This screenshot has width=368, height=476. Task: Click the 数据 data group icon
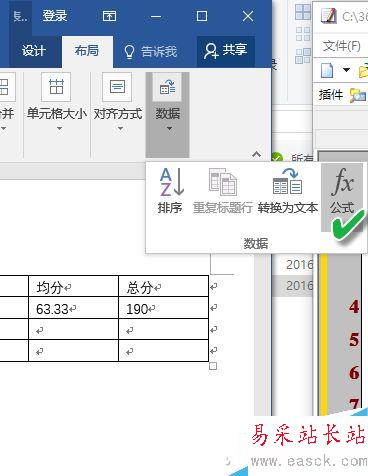[x=167, y=88]
